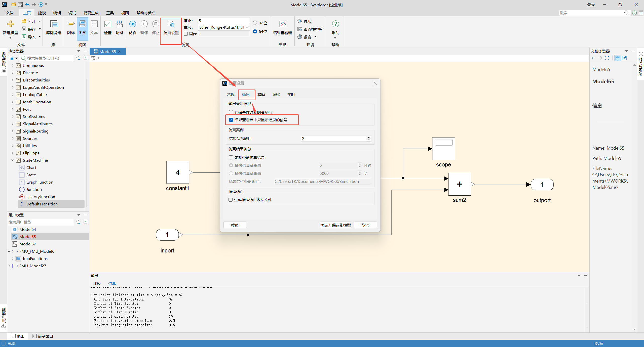
Task: Select the 64位 radio button
Action: [255, 31]
